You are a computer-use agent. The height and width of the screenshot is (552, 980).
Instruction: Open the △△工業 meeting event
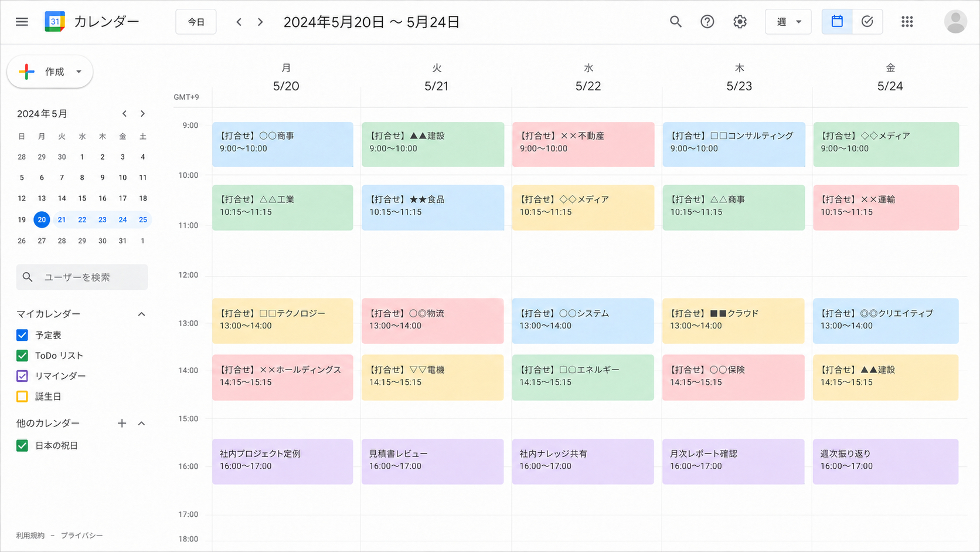pyautogui.click(x=283, y=208)
